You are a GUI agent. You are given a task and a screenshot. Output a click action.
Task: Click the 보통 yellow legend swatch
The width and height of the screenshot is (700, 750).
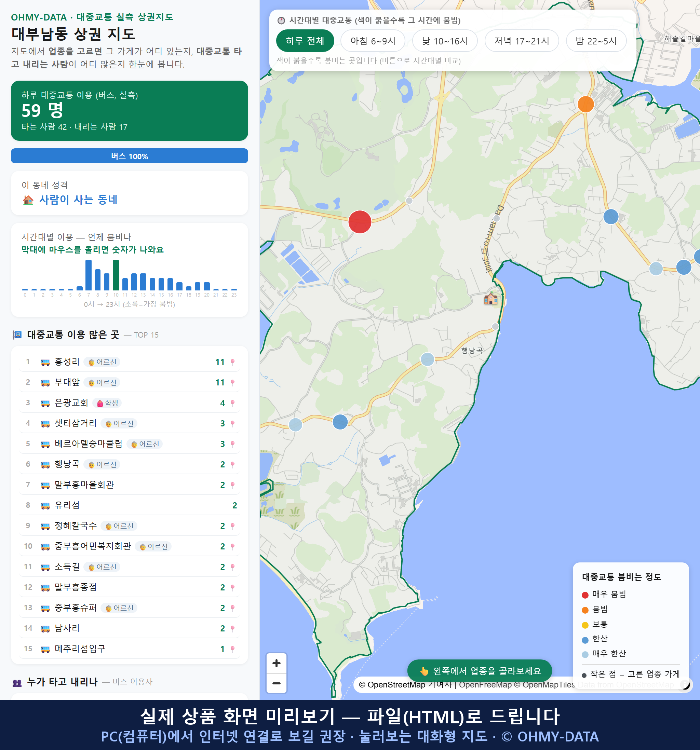585,625
